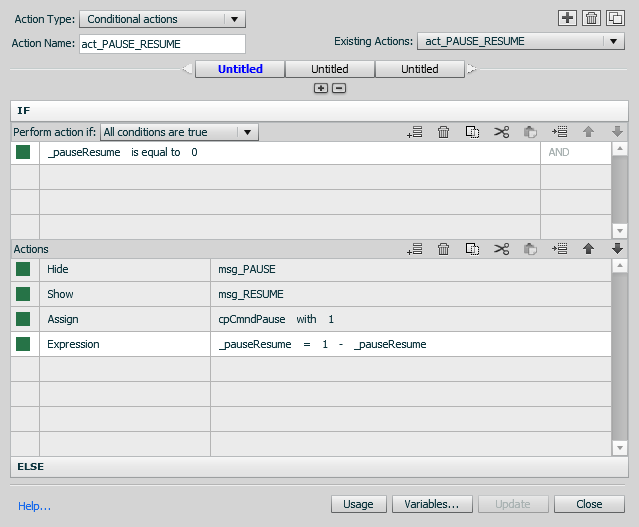Remove a decision tab with small minus button
The height and width of the screenshot is (527, 639).
tap(339, 88)
